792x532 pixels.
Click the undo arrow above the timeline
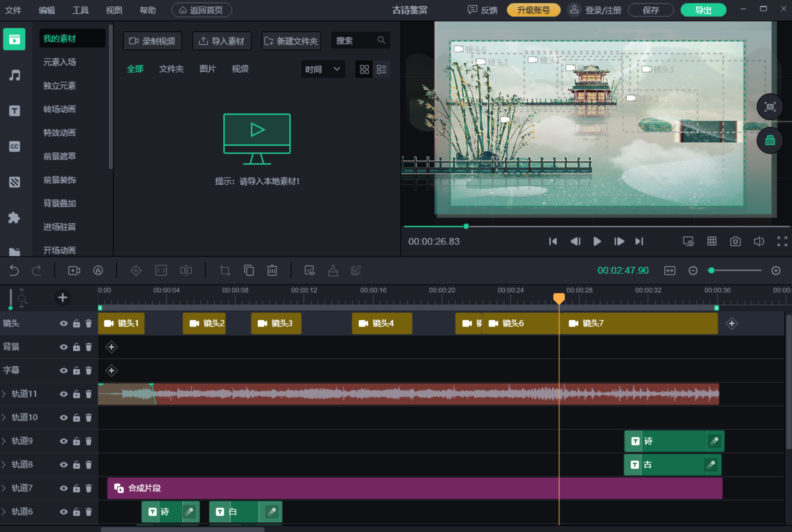coord(14,270)
